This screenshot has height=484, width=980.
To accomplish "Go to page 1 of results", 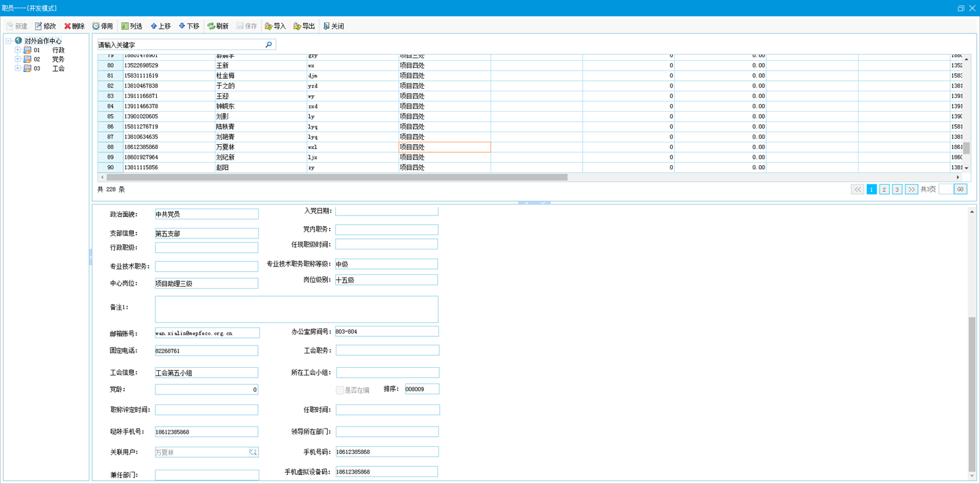I will (872, 189).
